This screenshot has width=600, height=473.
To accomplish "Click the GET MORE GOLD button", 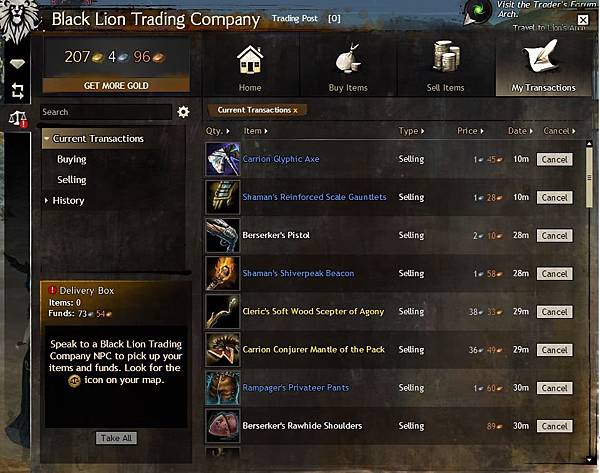I will tap(116, 85).
